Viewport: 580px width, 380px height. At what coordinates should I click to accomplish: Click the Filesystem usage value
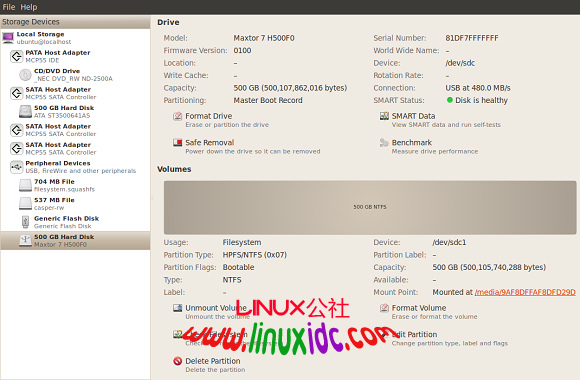coord(242,242)
